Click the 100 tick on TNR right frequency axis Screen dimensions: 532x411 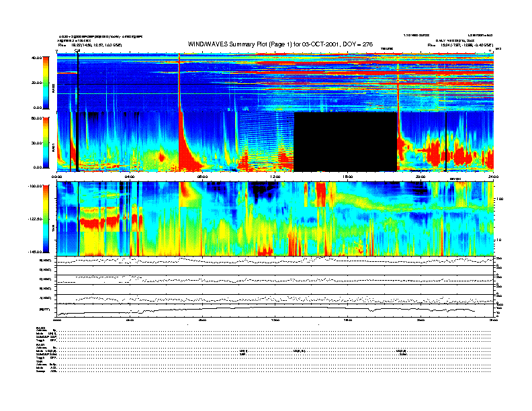point(498,199)
